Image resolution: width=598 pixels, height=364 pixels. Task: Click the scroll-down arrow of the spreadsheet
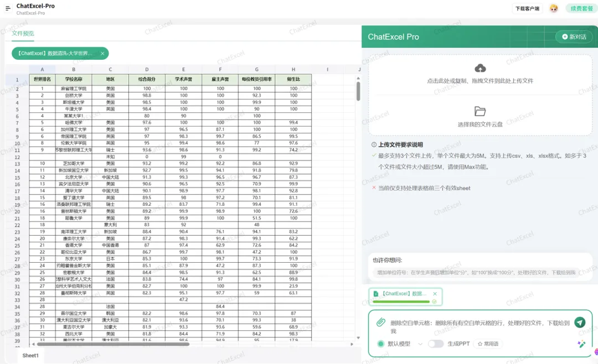coord(358,337)
